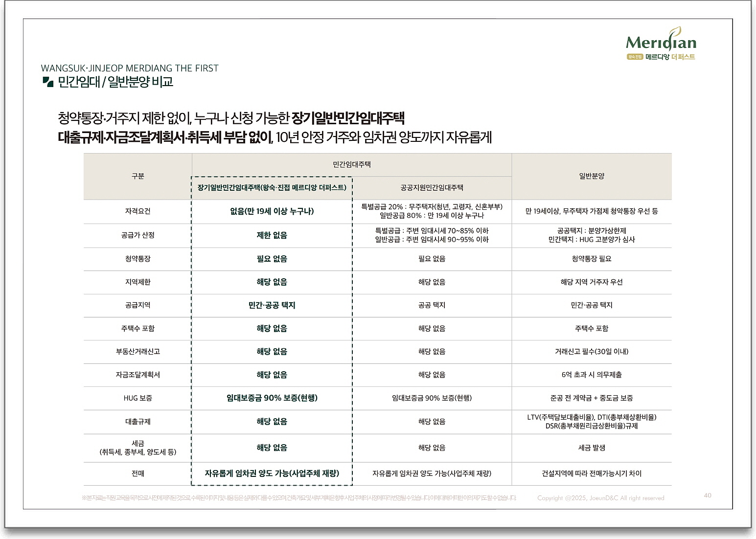Image resolution: width=756 pixels, height=539 pixels.
Task: Select the '공급지역' row label
Action: pos(138,305)
